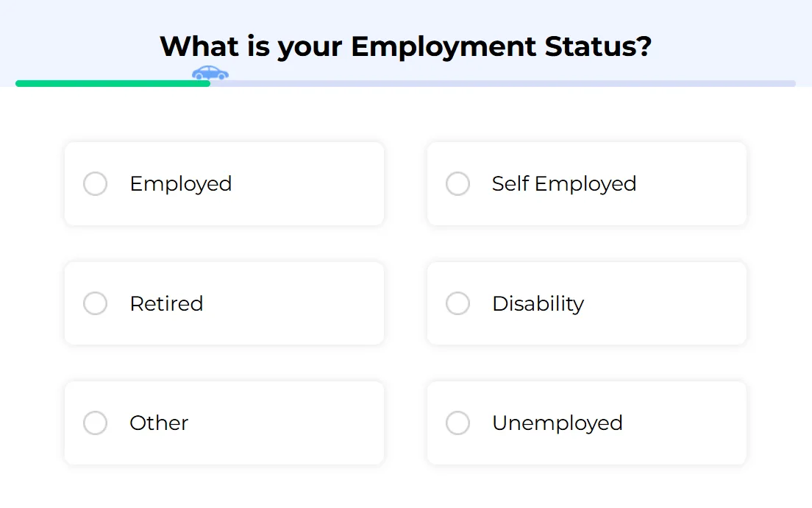Click blank space inside the Retired card
The width and height of the screenshot is (812, 508).
click(x=294, y=303)
